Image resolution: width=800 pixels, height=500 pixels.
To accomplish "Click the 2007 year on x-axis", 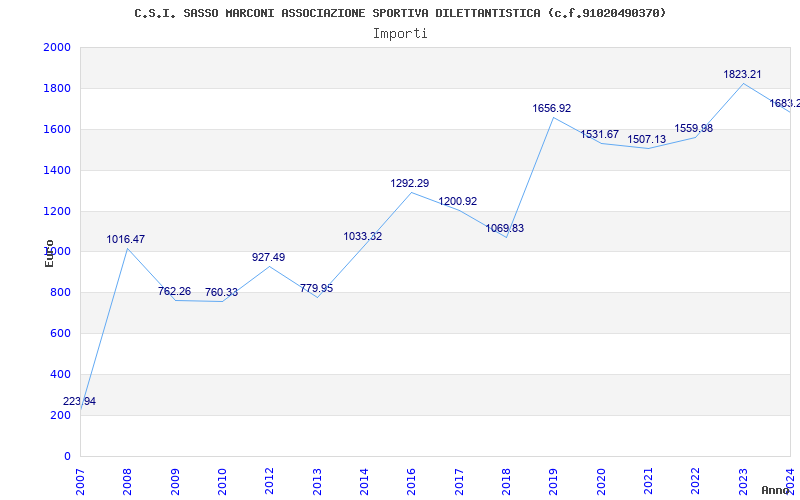I will pyautogui.click(x=81, y=480).
